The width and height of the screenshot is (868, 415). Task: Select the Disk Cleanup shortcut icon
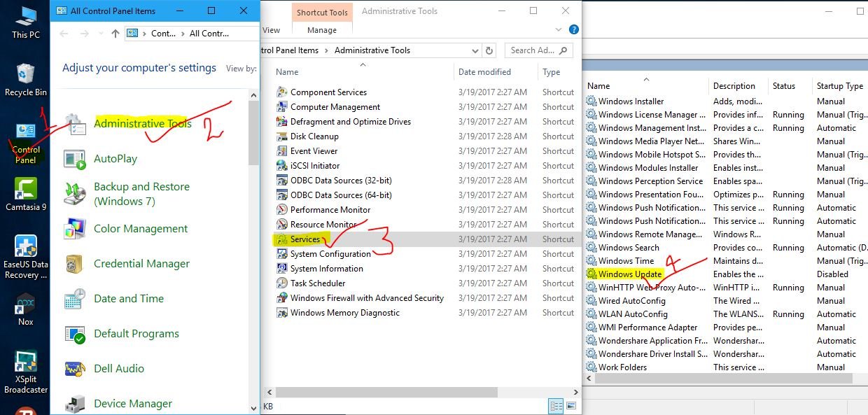point(281,136)
